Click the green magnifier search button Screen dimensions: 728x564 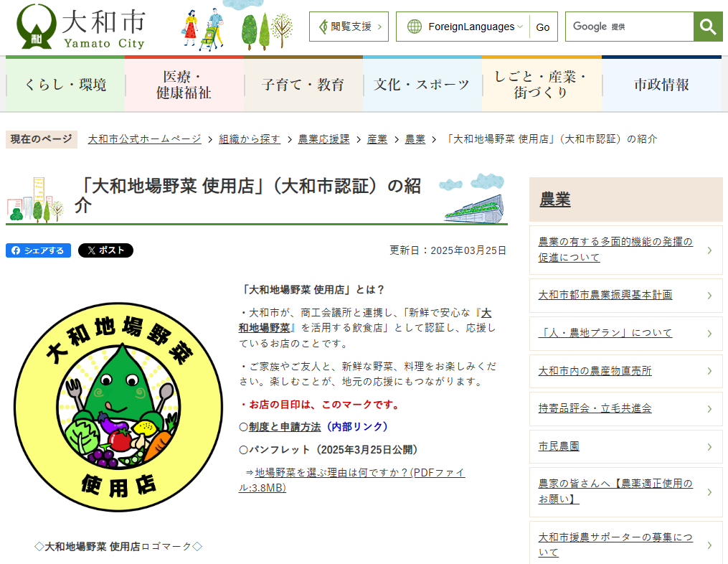point(708,27)
